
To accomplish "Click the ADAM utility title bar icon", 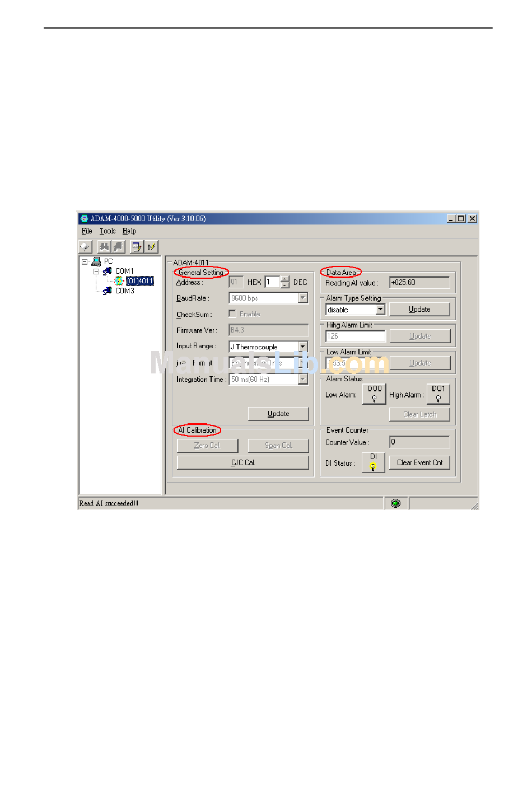I will tap(84, 218).
